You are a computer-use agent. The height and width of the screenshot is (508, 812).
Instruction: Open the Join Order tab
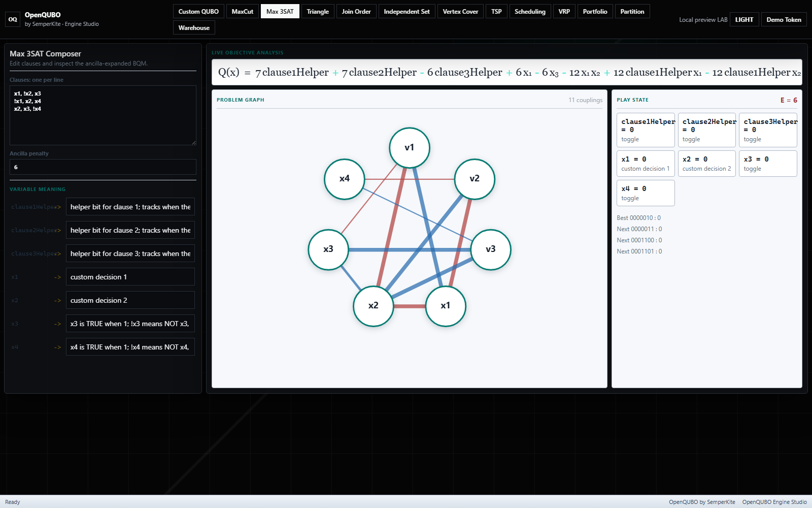[x=356, y=11]
